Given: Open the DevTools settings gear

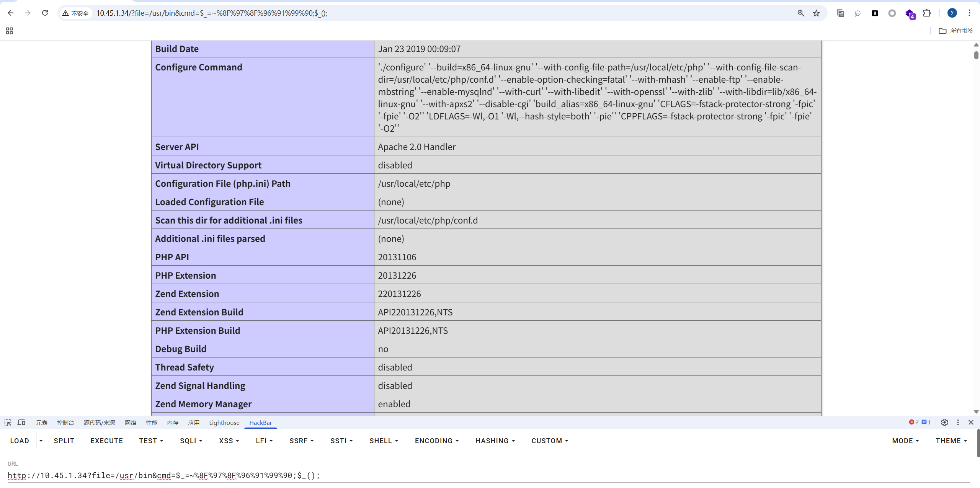Looking at the screenshot, I should click(x=944, y=422).
